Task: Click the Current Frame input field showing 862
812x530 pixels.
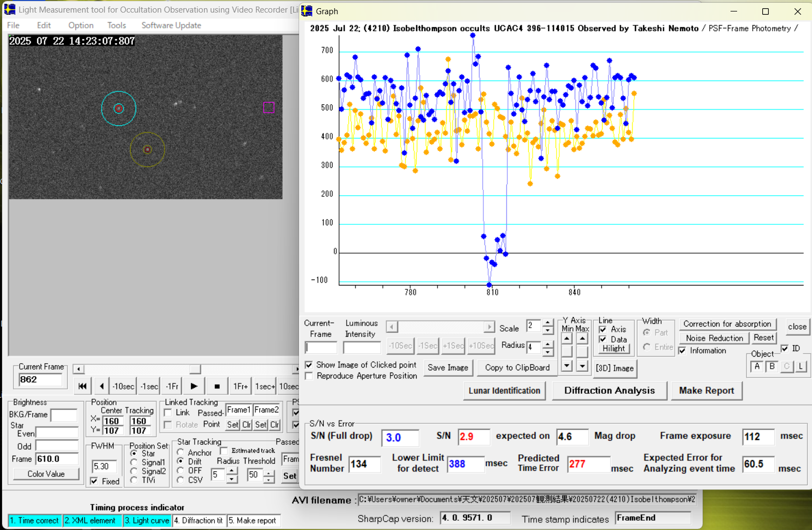Action: (x=40, y=380)
